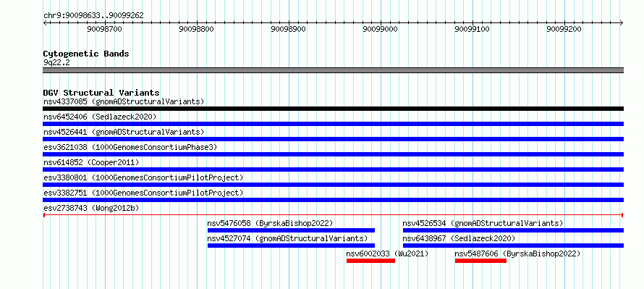Click the blue bar under nsv4526441

click(333, 139)
